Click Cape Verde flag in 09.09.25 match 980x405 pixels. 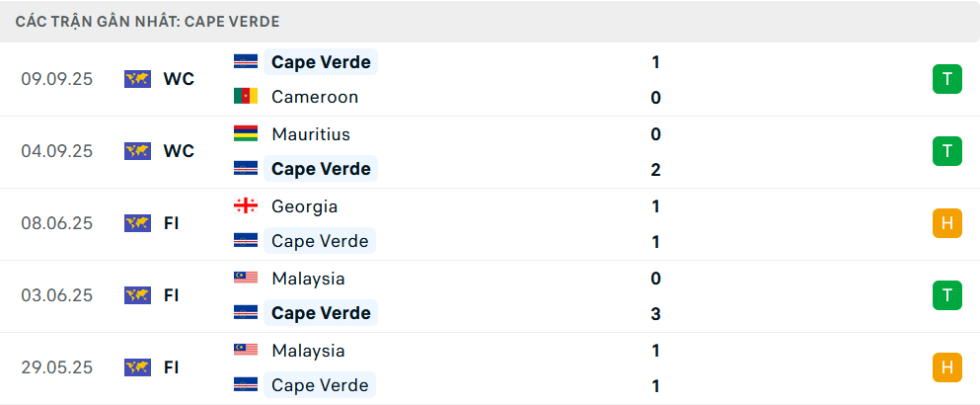[246, 62]
